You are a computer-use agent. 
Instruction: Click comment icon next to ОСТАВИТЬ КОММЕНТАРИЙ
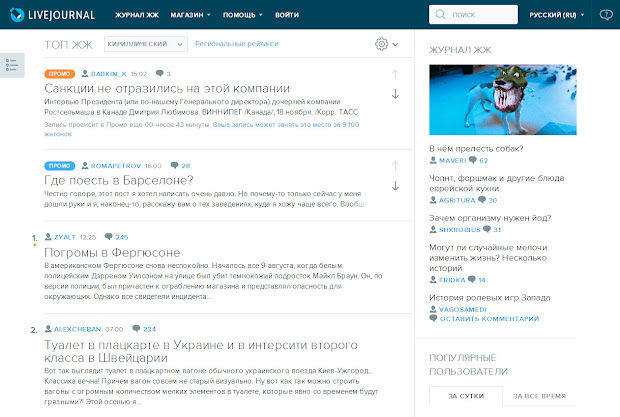tap(433, 318)
